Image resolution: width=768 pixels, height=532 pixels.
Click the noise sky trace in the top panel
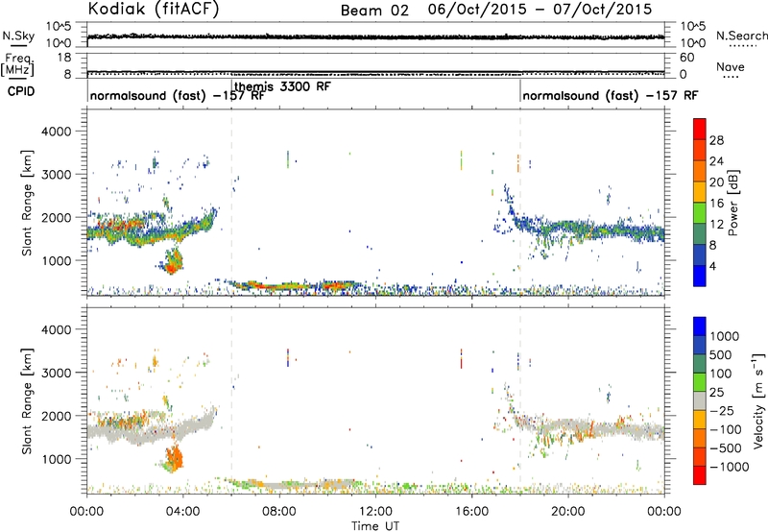(x=375, y=36)
